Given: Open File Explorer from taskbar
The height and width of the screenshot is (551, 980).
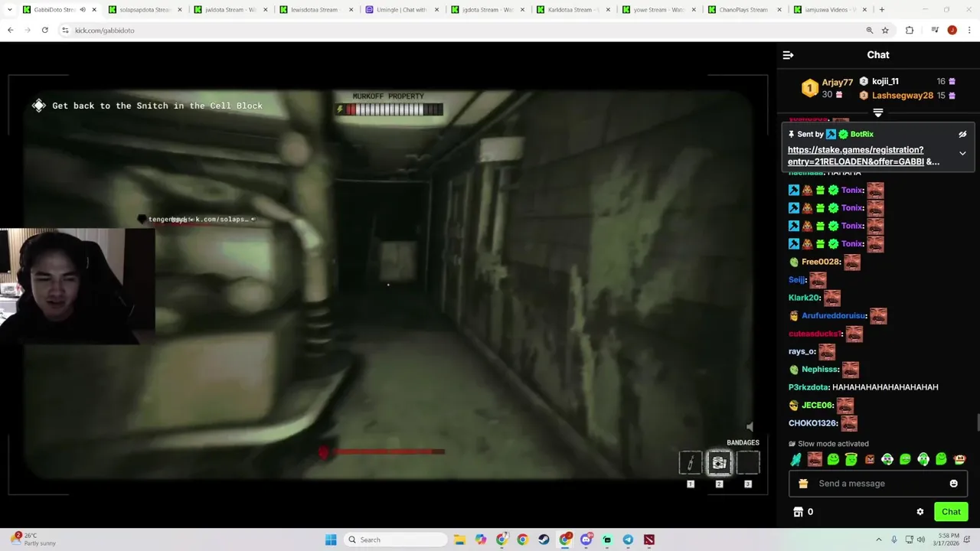Looking at the screenshot, I should click(x=459, y=540).
